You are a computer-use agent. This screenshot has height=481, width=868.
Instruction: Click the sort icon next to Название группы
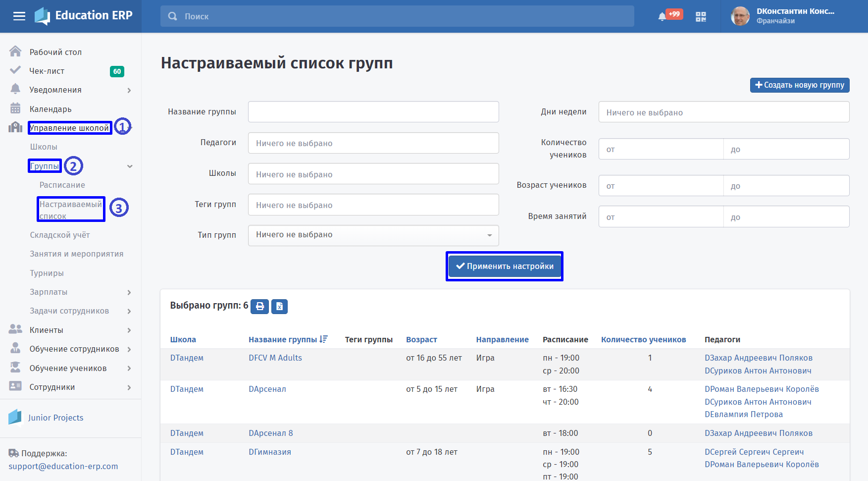click(324, 339)
